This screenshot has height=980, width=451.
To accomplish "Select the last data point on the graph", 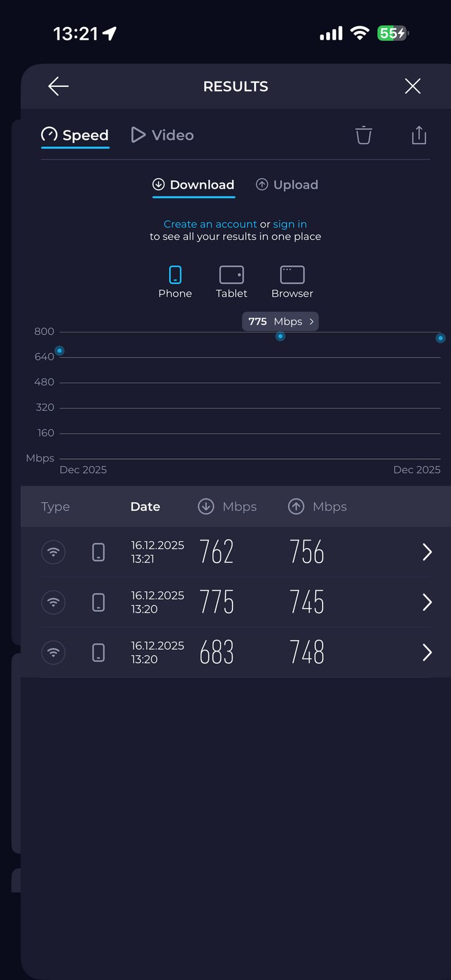I will tap(440, 338).
